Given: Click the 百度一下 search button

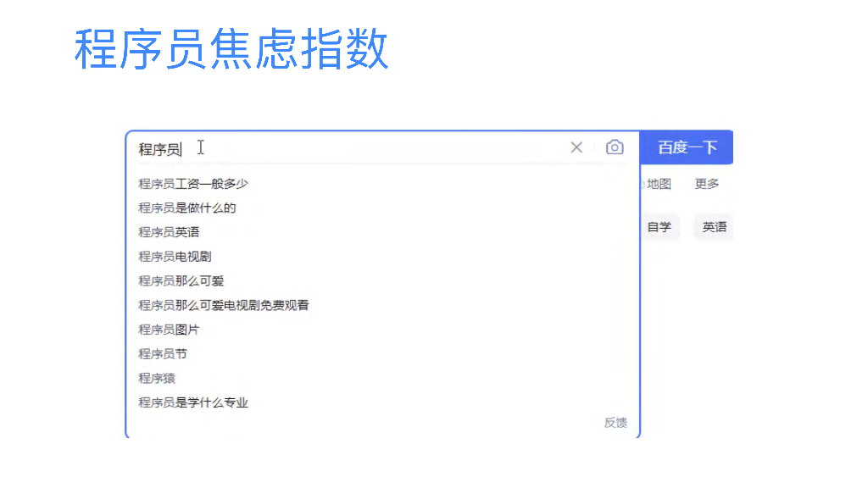Looking at the screenshot, I should point(687,147).
